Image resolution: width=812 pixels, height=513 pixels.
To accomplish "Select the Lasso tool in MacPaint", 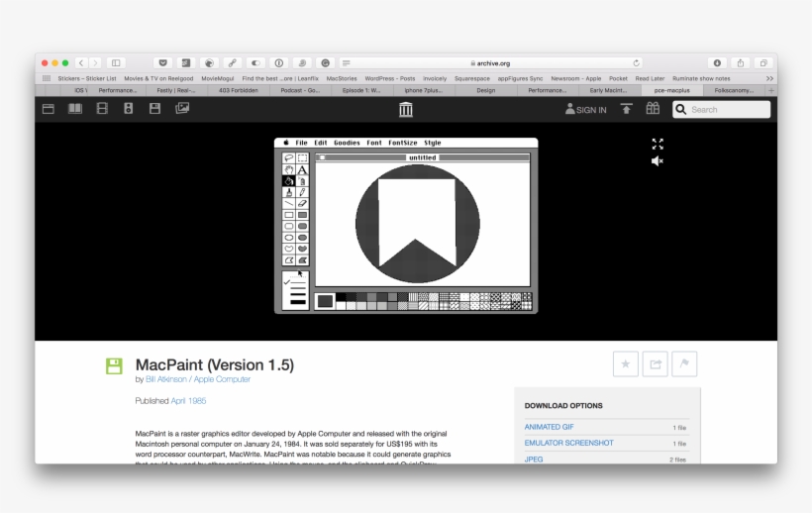I will [x=289, y=157].
